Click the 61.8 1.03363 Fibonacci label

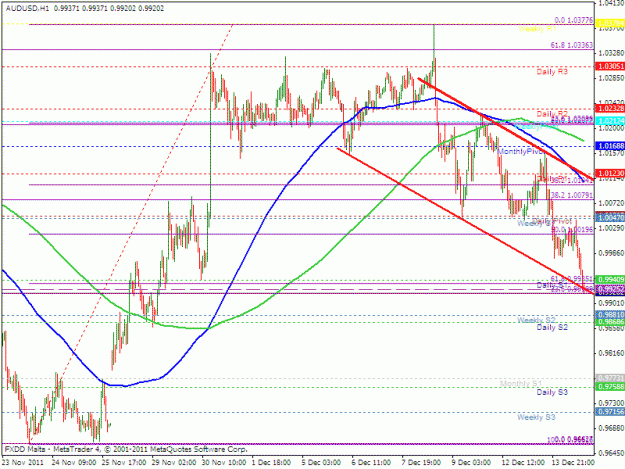[x=572, y=45]
